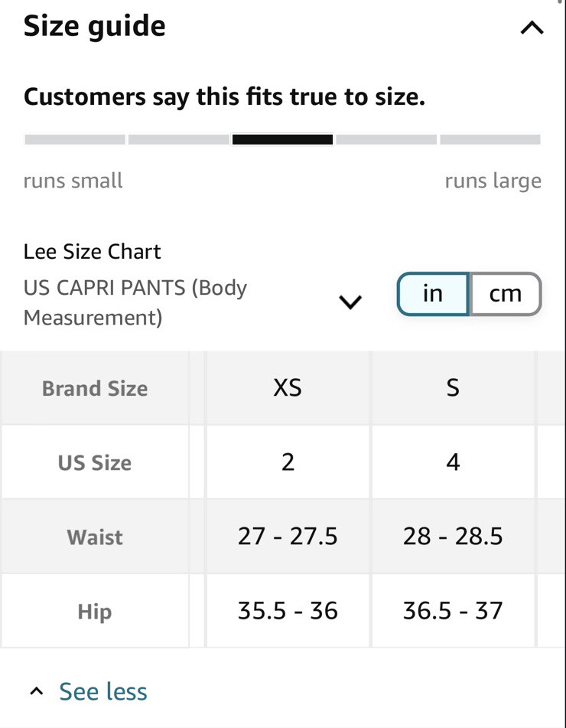
Task: Click the runs small label
Action: pos(72,181)
